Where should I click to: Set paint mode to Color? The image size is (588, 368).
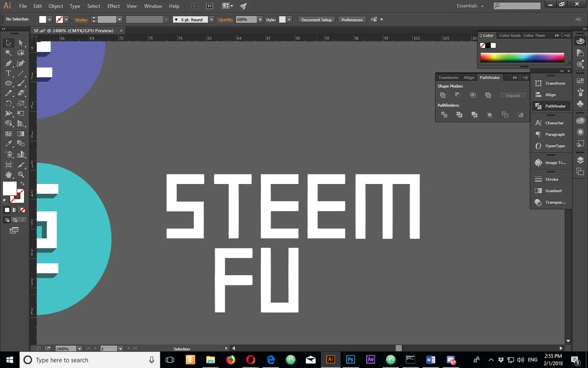(x=7, y=210)
